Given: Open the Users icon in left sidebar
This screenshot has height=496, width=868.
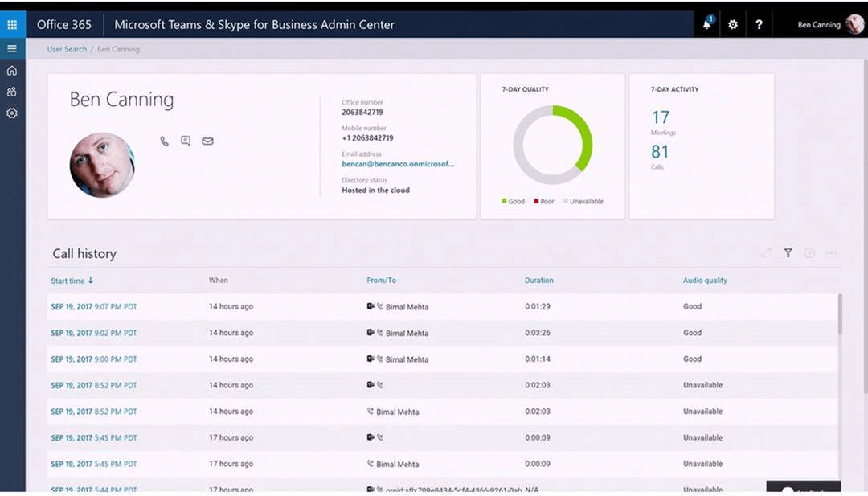Looking at the screenshot, I should (x=12, y=92).
